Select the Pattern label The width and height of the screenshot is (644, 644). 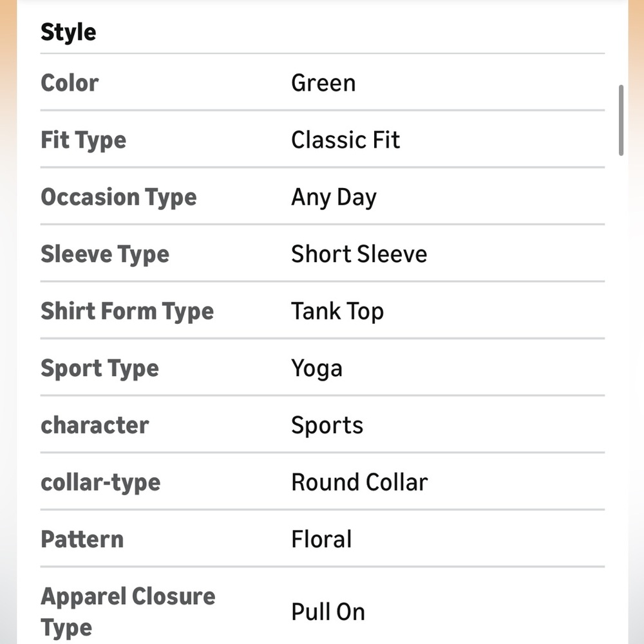(x=82, y=539)
